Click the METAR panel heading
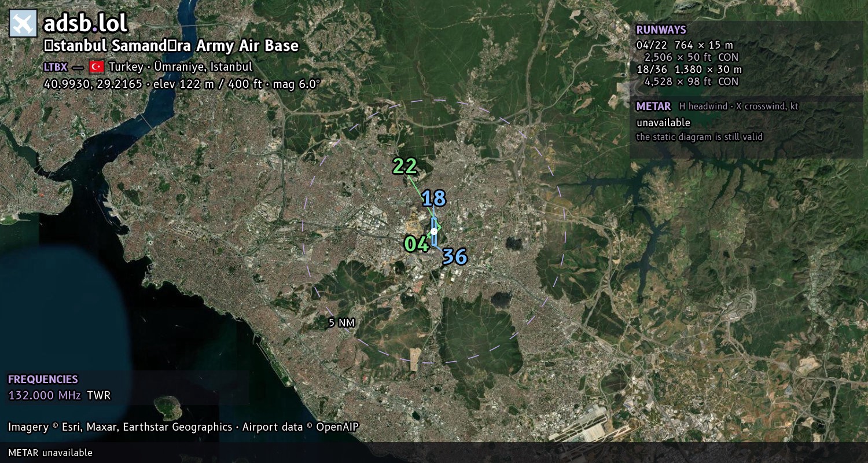868x463 pixels. [653, 106]
